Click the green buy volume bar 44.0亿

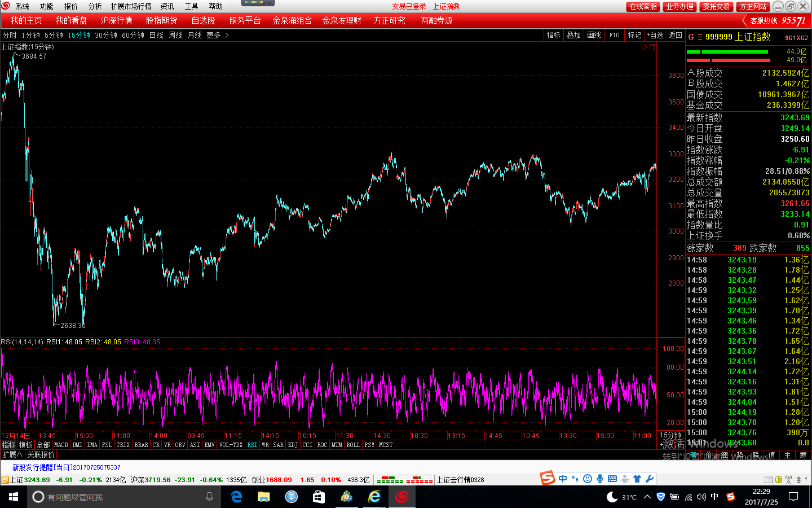click(727, 51)
